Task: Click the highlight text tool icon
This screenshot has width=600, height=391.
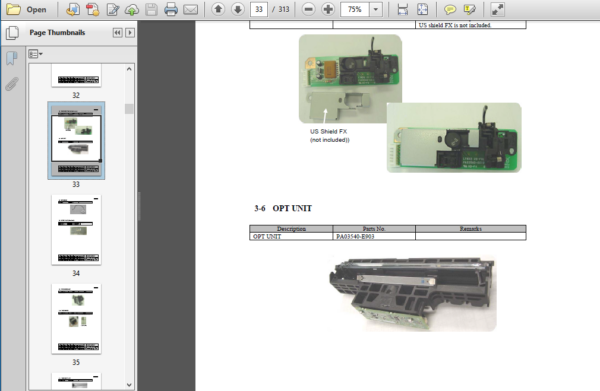Action: coord(469,9)
